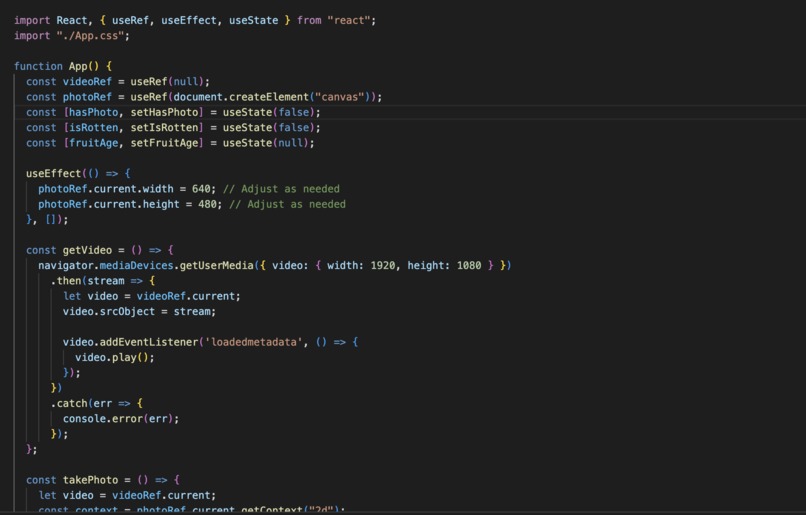Click the 1080 height value

pos(469,266)
